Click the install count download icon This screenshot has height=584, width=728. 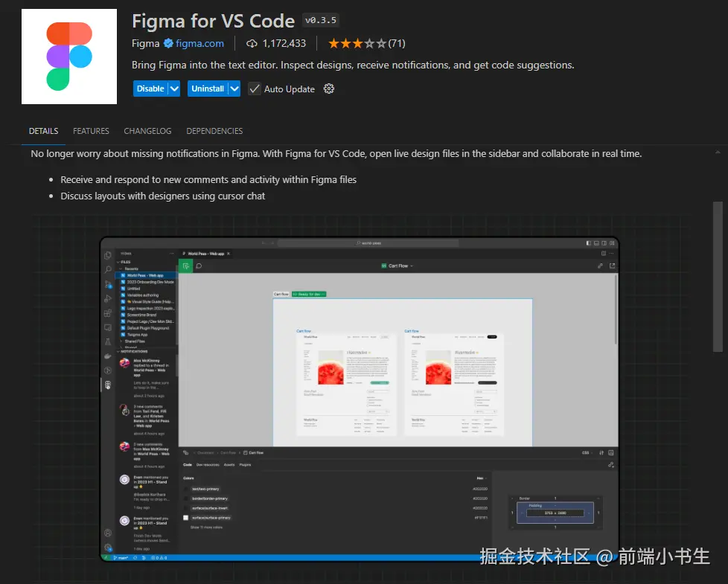click(252, 44)
